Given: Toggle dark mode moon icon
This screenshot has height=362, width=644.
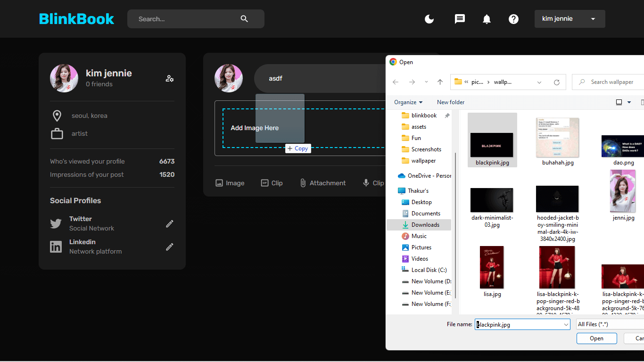Looking at the screenshot, I should 429,19.
